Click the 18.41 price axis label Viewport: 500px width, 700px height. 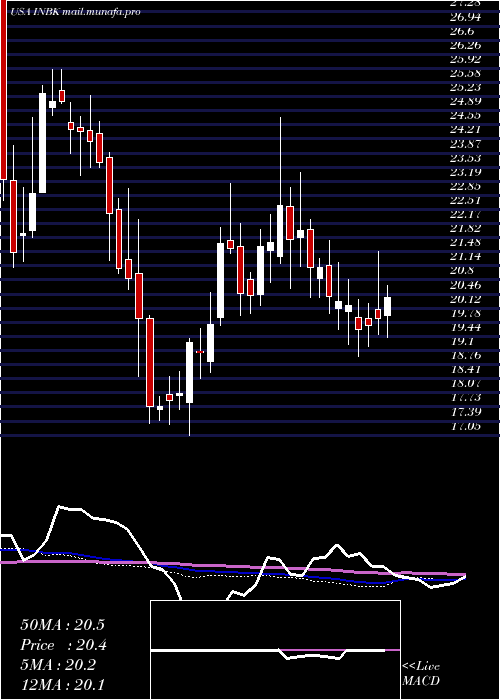(465, 369)
